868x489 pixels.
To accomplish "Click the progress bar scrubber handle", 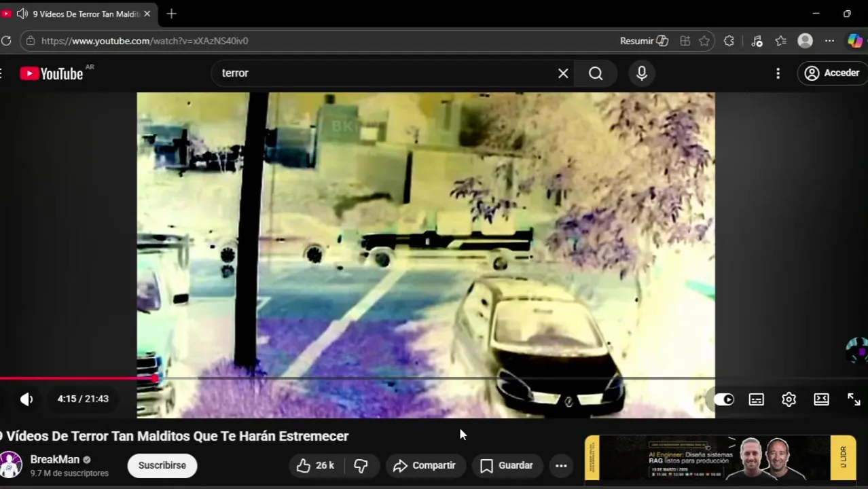I will pos(156,378).
